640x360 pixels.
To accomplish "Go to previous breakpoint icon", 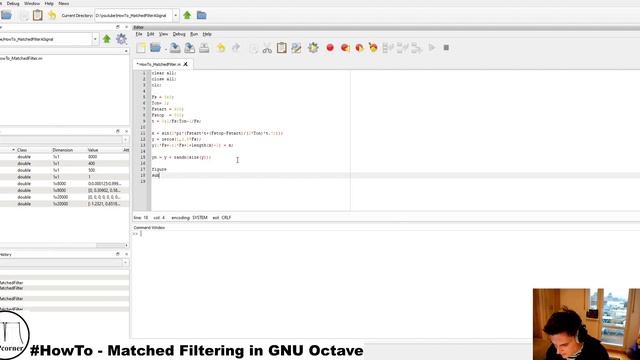I will point(359,48).
